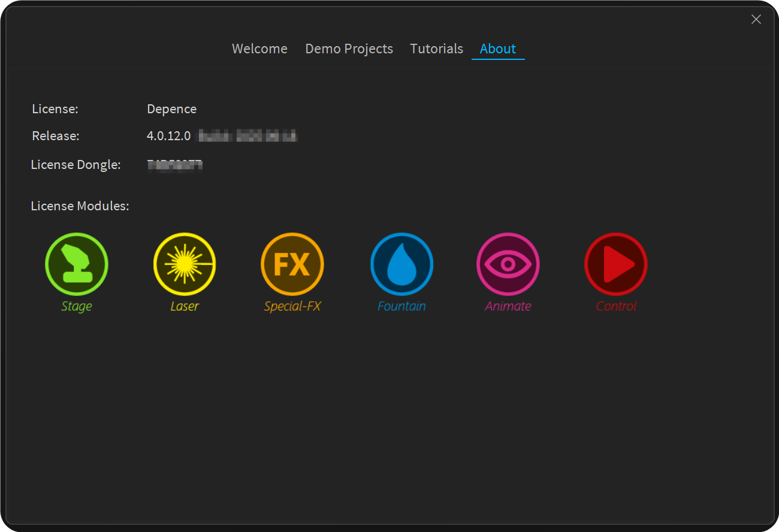Click the blue Fountain water drop icon
Screen dimensions: 779x532
pos(401,264)
